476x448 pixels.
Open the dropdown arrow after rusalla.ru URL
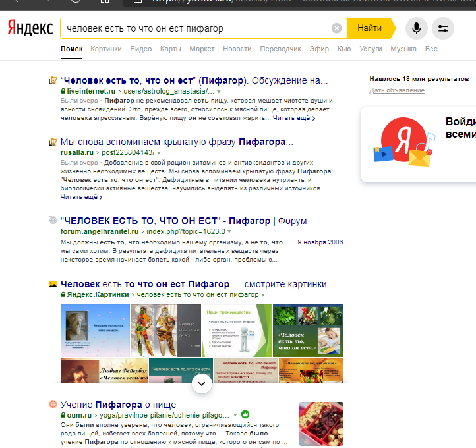tap(159, 152)
